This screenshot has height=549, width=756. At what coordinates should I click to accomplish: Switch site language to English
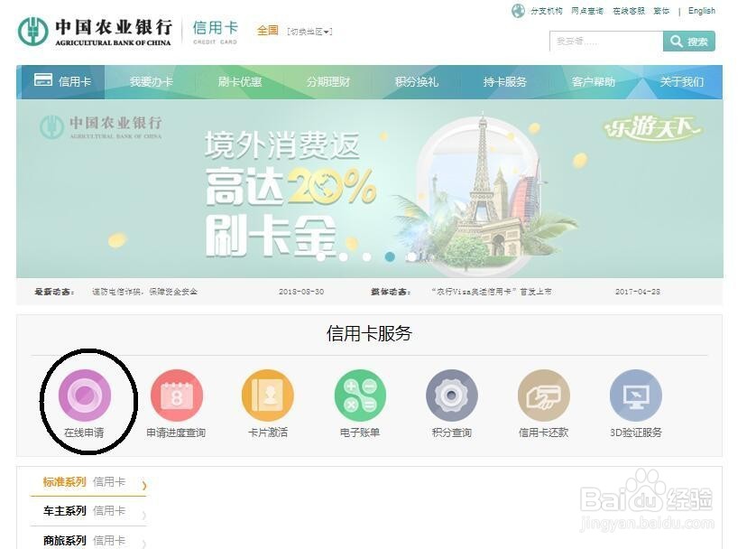(702, 11)
